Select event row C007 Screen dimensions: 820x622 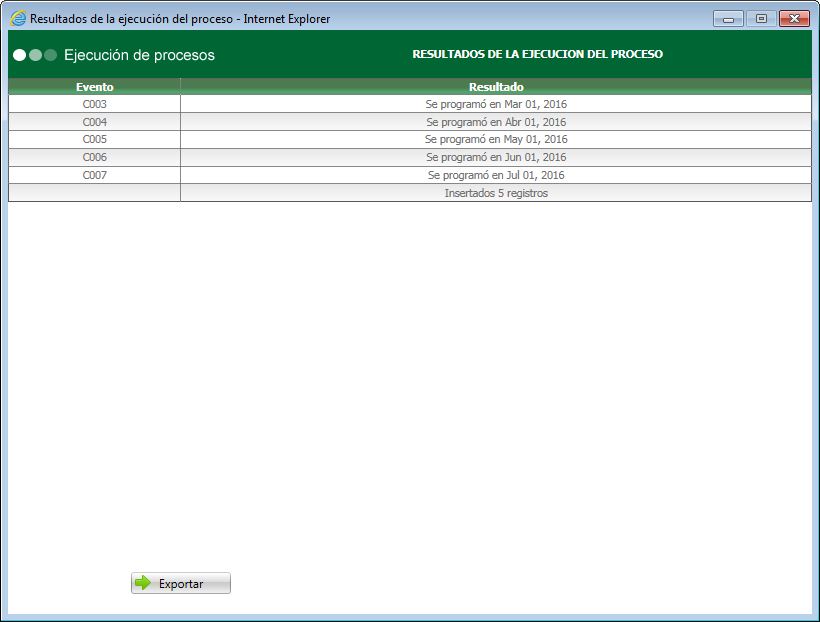[94, 175]
